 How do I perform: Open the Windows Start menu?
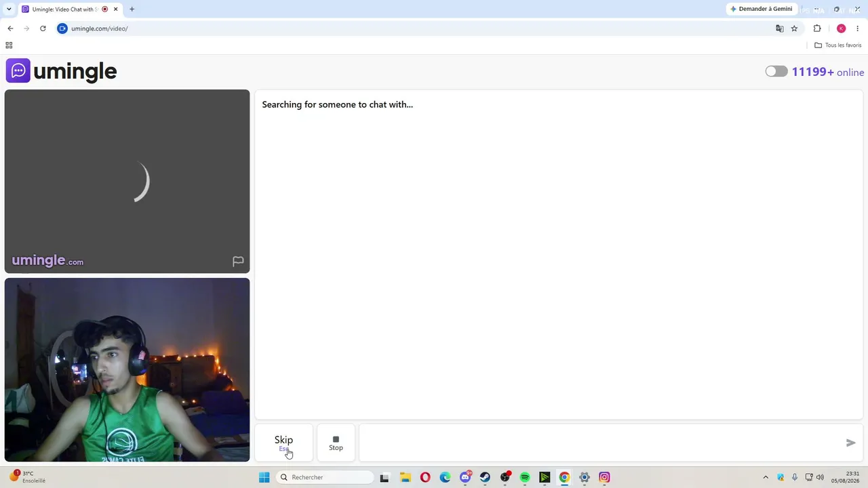pos(264,477)
